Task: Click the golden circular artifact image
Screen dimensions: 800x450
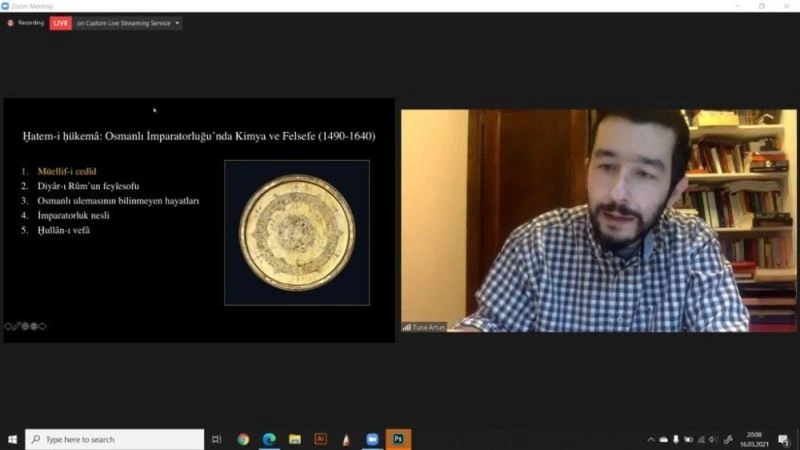Action: click(297, 232)
